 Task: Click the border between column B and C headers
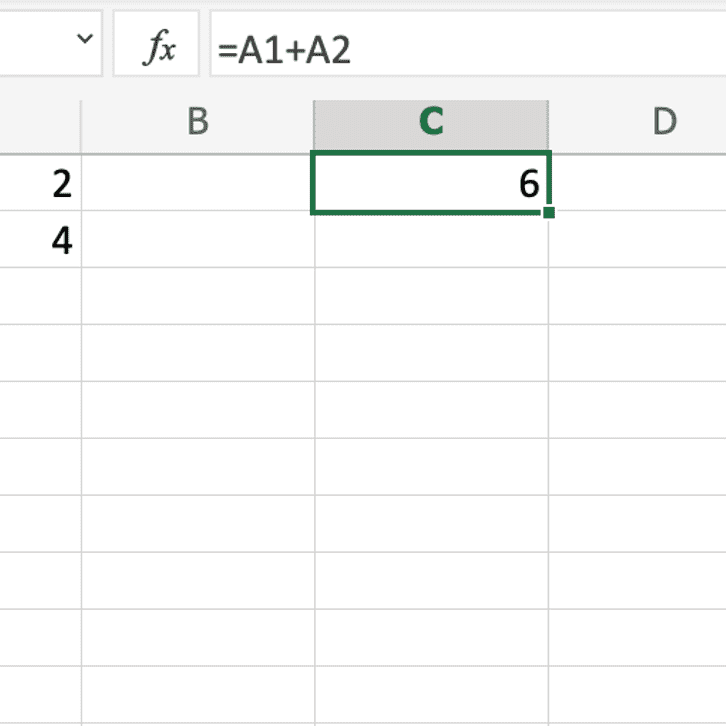[314, 125]
